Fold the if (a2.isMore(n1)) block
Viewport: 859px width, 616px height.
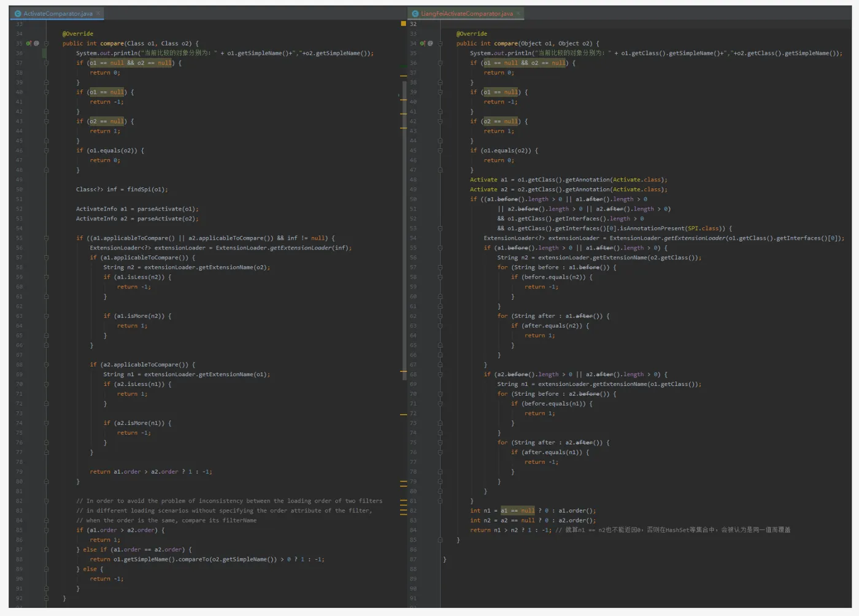click(46, 423)
